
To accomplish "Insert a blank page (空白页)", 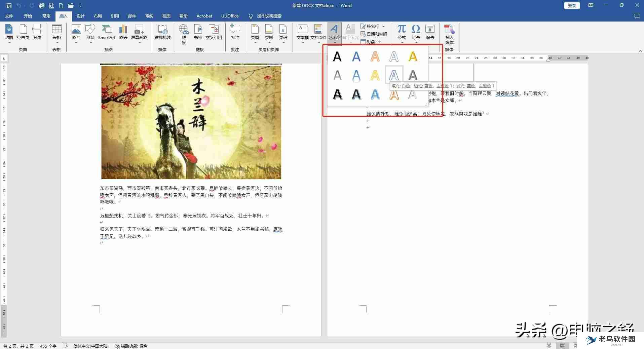I will [x=23, y=32].
